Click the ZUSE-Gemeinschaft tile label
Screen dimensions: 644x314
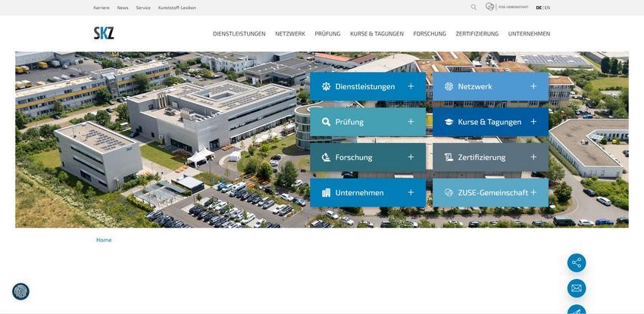[493, 193]
